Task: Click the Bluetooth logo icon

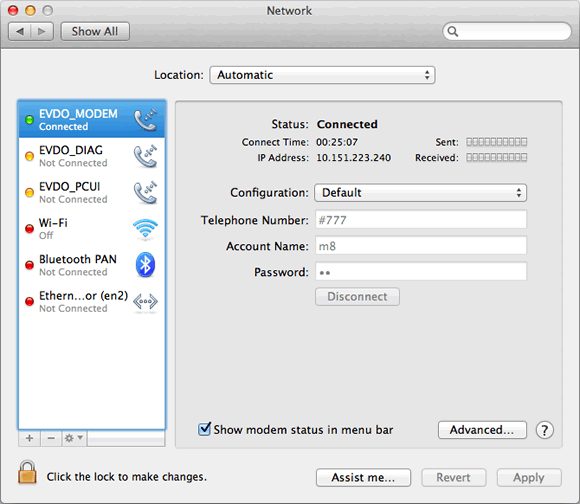Action: 145,265
